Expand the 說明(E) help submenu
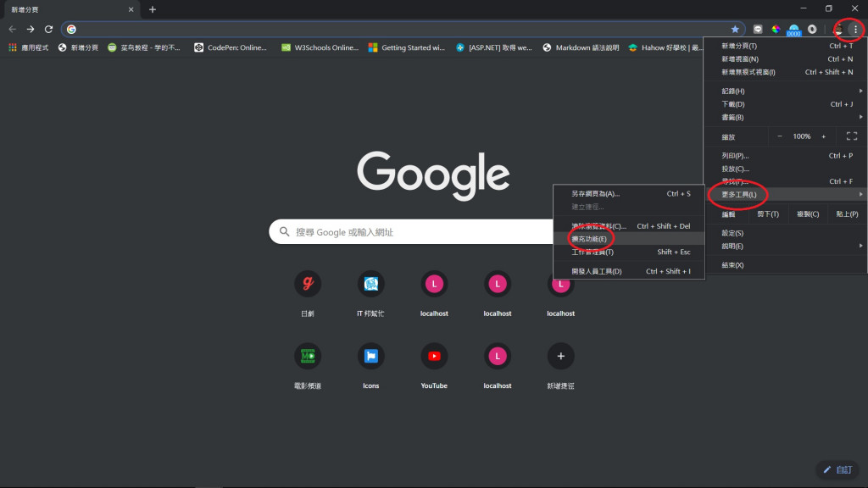The image size is (868, 488). tap(786, 247)
